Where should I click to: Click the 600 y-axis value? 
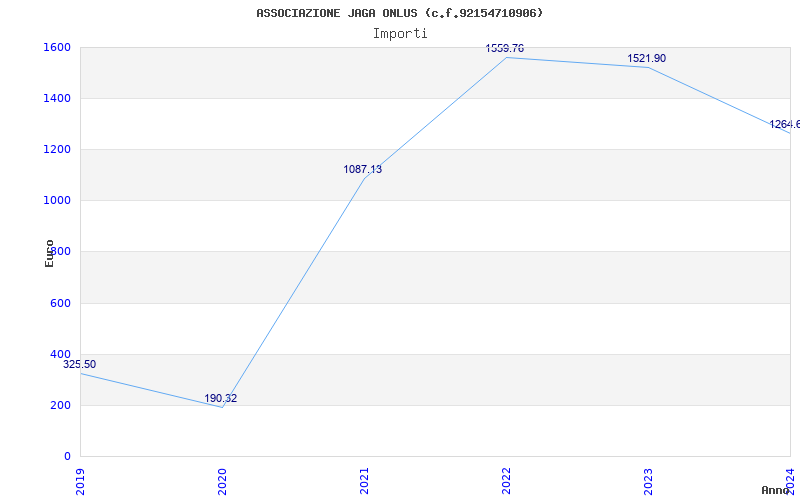click(x=60, y=304)
